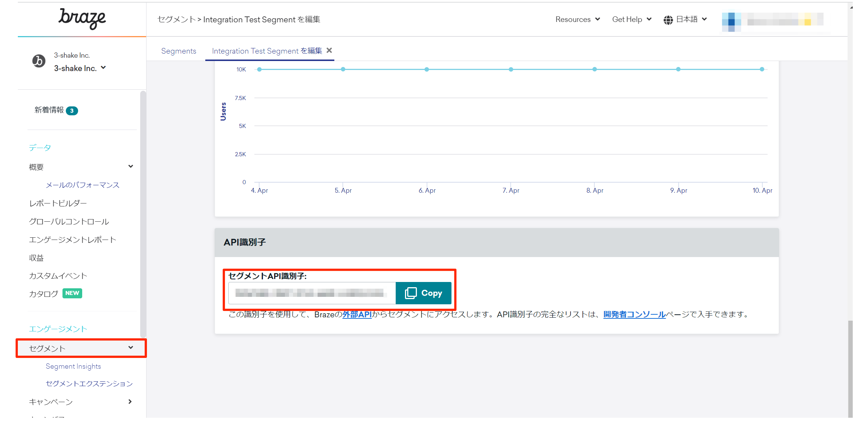This screenshot has width=868, height=433.
Task: Open 収益 in the sidebar
Action: (36, 258)
